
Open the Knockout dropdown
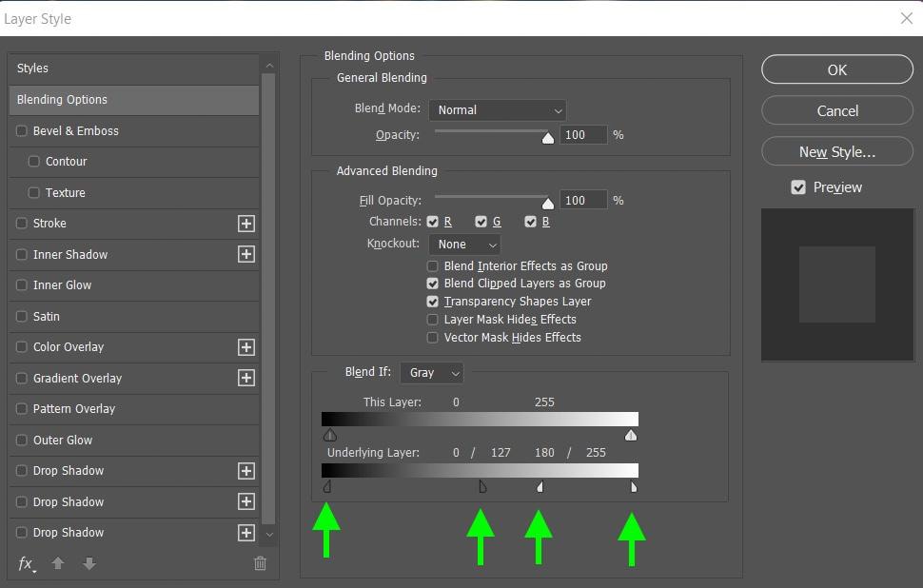(x=465, y=245)
